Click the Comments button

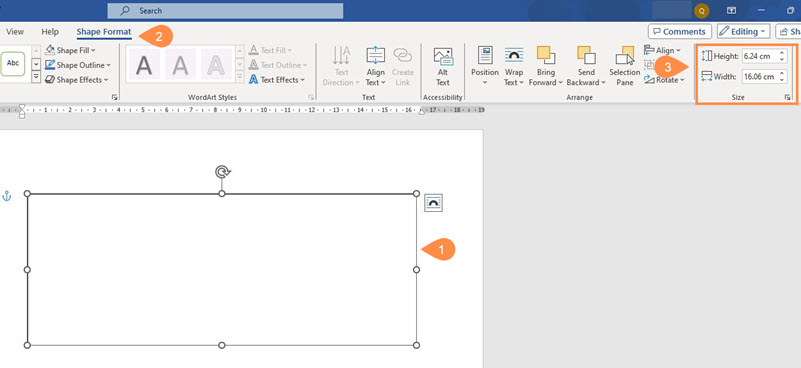tap(679, 32)
